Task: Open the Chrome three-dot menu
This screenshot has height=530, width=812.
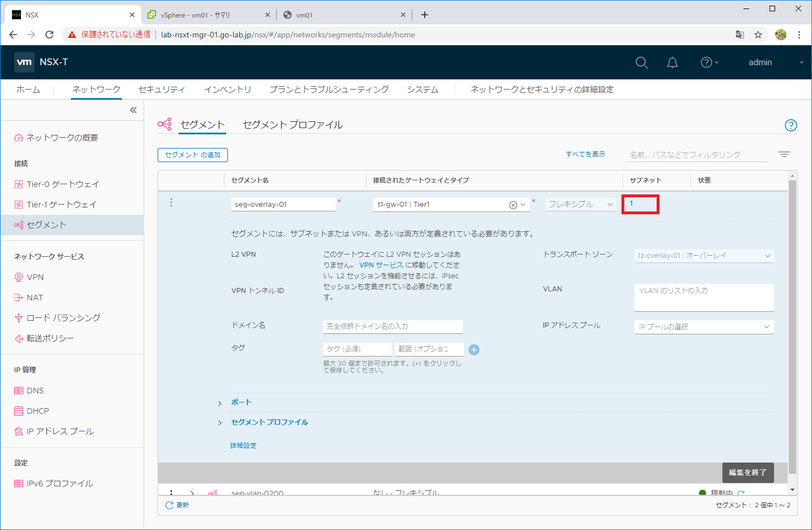Action: 799,35
